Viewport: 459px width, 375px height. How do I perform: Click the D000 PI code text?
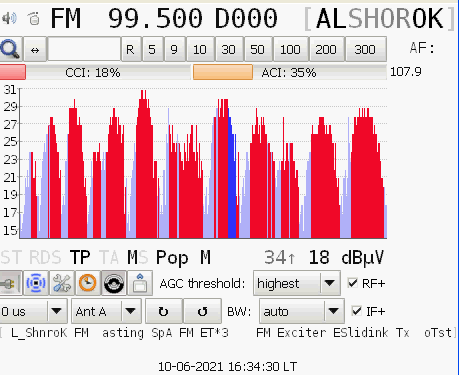[x=246, y=18]
